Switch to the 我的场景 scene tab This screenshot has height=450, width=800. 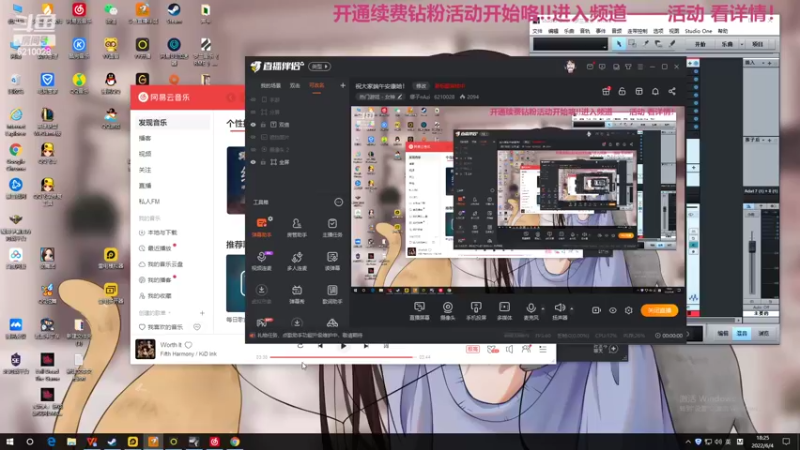(x=270, y=86)
